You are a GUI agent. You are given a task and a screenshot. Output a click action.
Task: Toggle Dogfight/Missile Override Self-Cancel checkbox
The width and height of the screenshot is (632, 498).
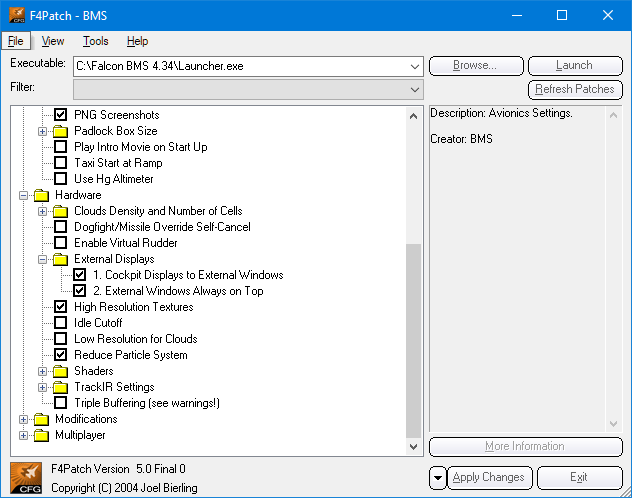click(x=60, y=227)
